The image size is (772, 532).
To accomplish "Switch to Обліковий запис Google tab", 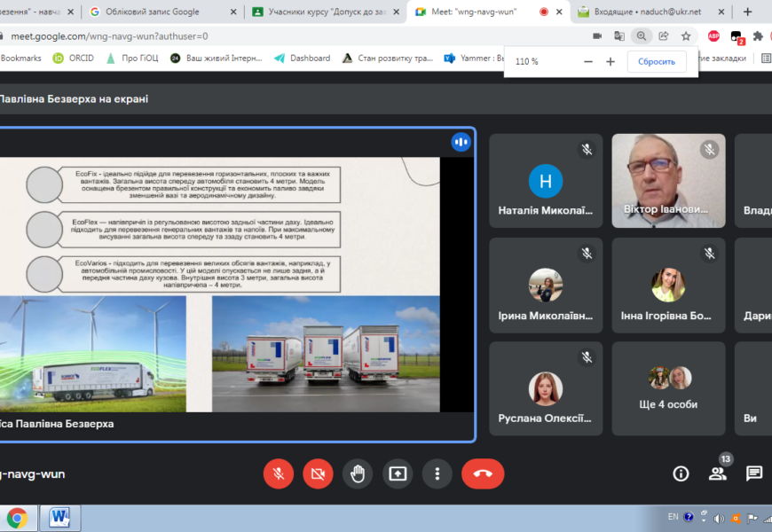I will pyautogui.click(x=156, y=12).
